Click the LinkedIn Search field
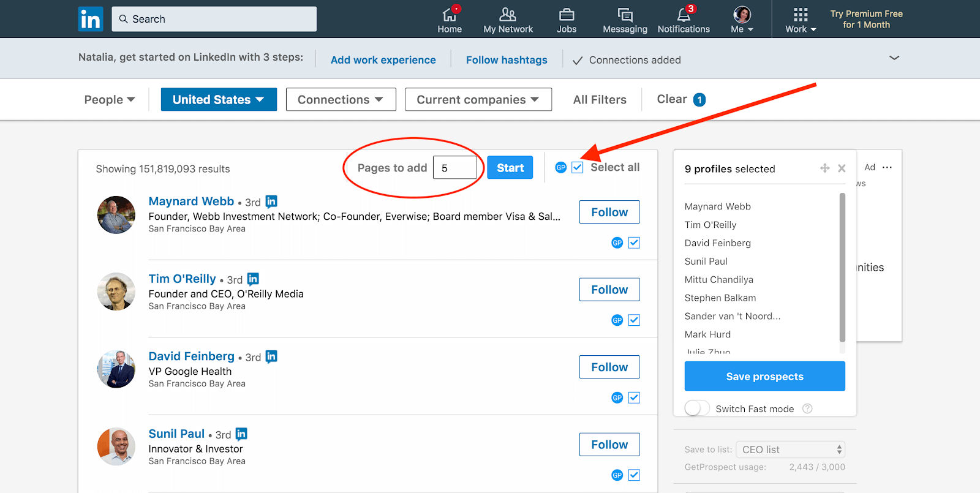Screen dimensions: 980x493 (214, 19)
